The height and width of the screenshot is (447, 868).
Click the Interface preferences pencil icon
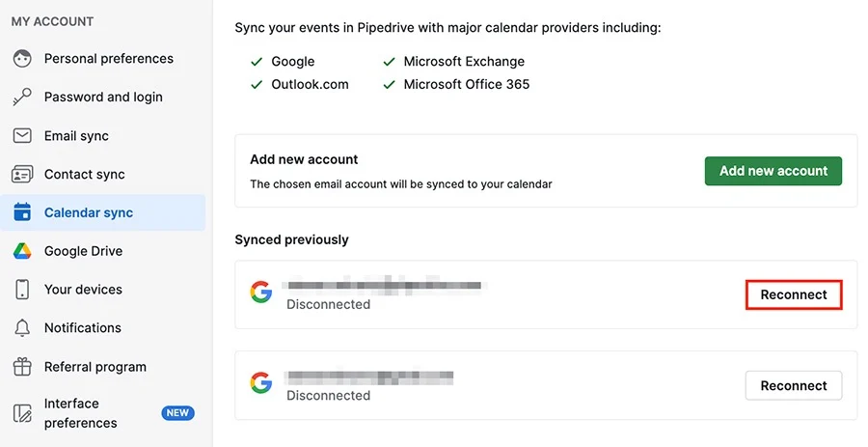[22, 413]
